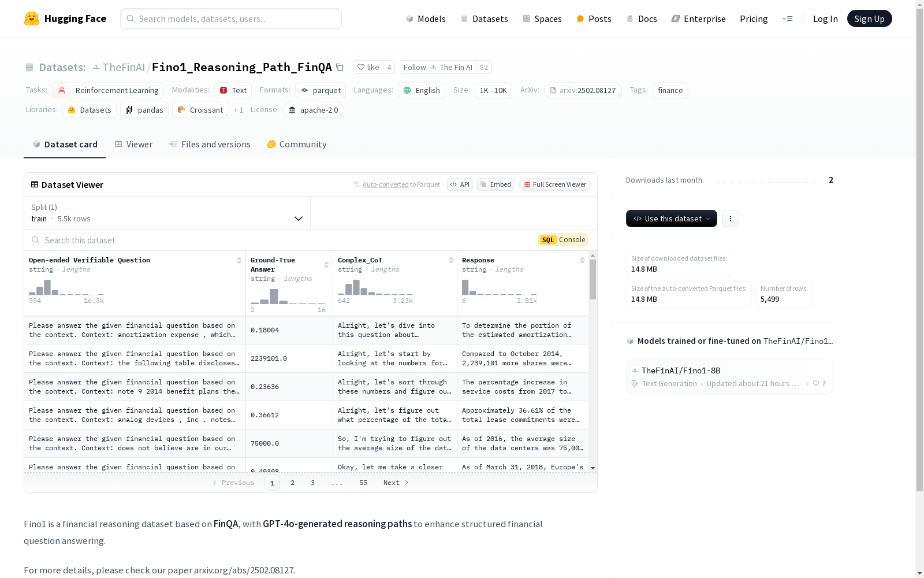Click the like count 4
The image size is (924, 578).
coord(389,67)
